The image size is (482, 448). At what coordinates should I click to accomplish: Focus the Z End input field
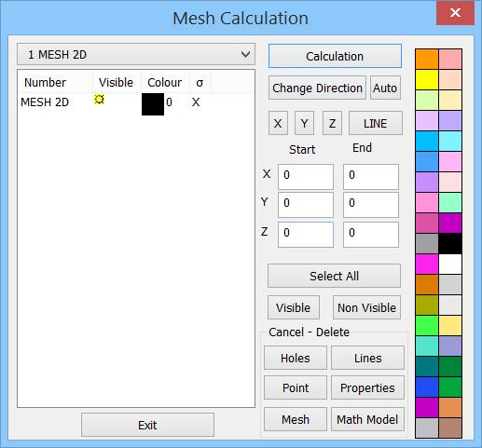click(x=371, y=235)
